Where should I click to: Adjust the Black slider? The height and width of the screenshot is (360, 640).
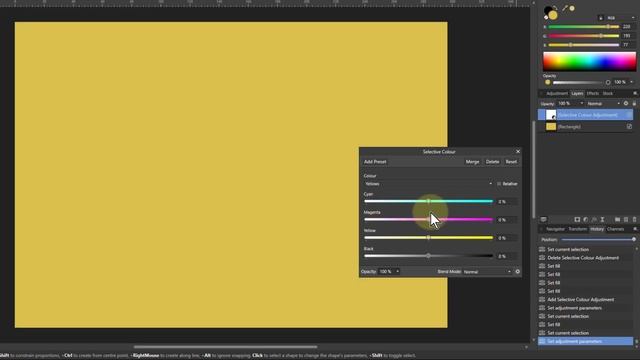click(x=428, y=256)
